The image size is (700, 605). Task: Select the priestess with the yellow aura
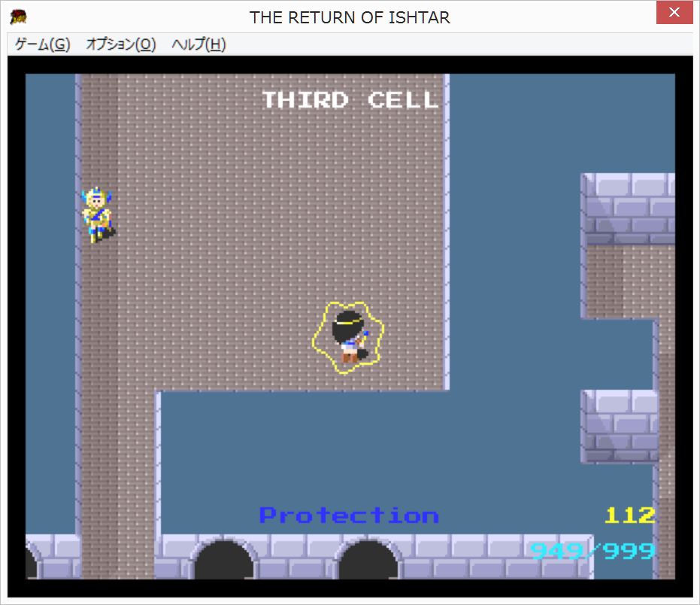(x=348, y=337)
